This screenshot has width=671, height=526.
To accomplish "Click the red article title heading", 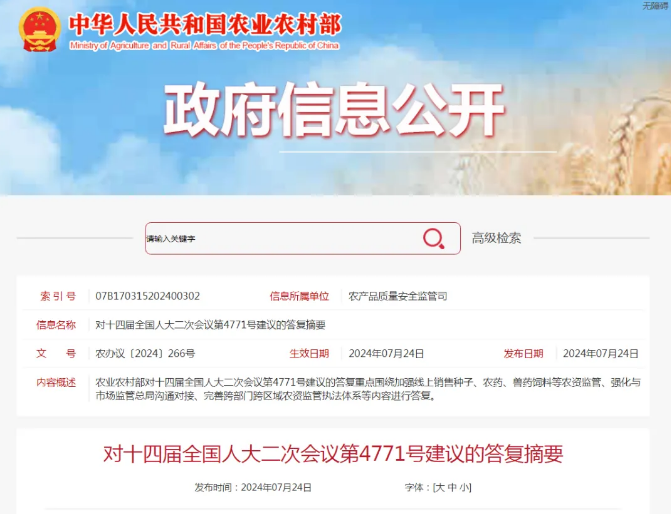I will [334, 454].
